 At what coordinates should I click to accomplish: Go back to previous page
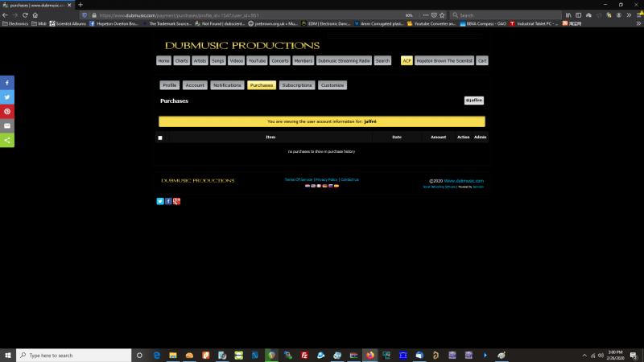point(5,15)
